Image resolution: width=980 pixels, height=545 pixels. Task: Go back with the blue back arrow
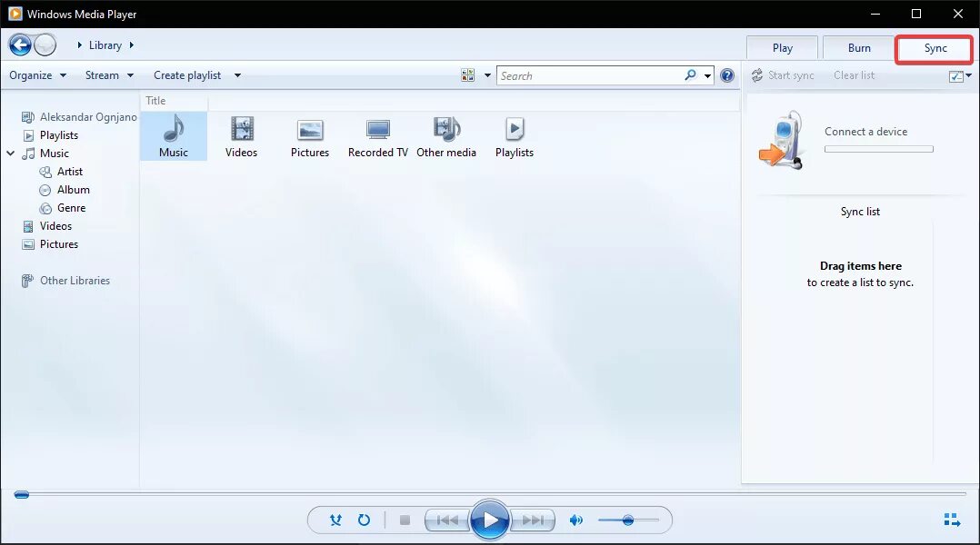20,45
